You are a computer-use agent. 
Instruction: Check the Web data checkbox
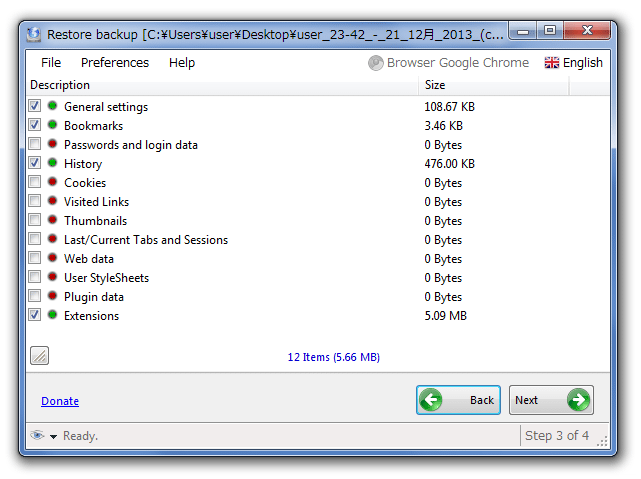35,258
